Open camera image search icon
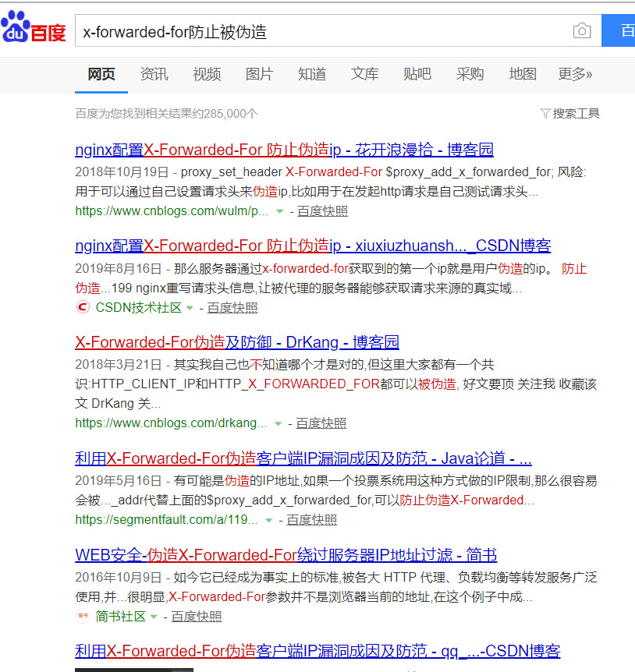635x672 pixels. pos(582,30)
